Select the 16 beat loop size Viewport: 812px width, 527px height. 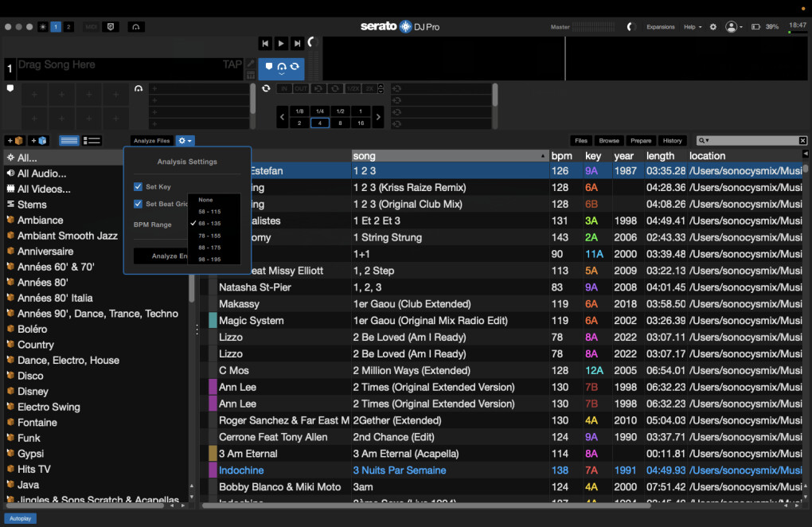click(x=361, y=123)
